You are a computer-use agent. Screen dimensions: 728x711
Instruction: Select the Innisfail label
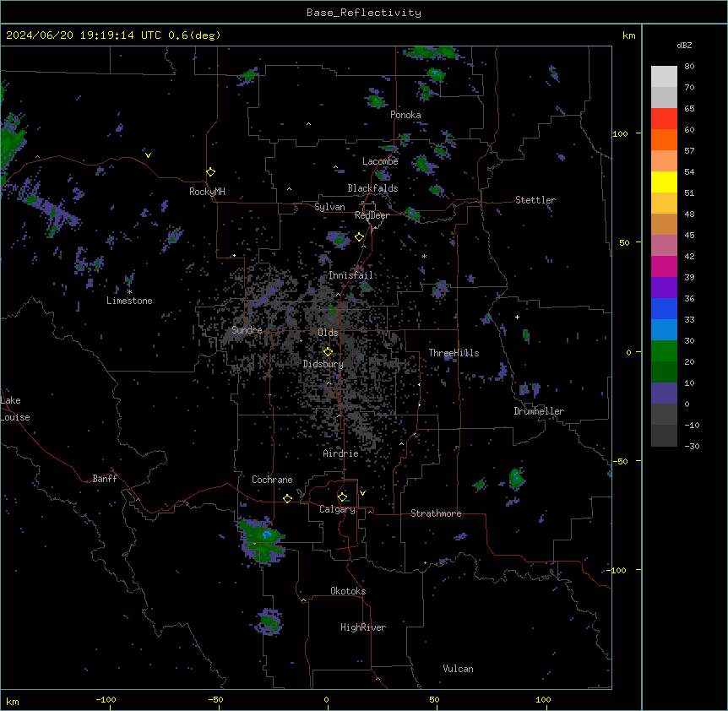[x=350, y=275]
